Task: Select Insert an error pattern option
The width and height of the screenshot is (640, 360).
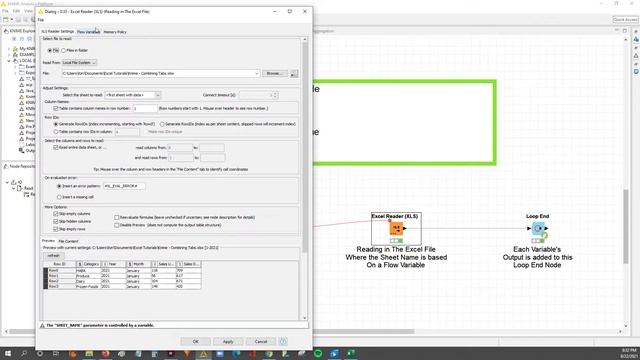Action: (59, 186)
